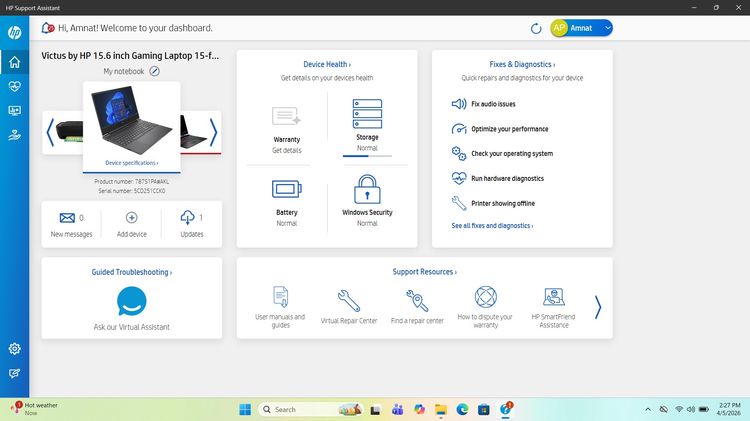Open Support Resources link
The image size is (750, 421).
click(424, 271)
